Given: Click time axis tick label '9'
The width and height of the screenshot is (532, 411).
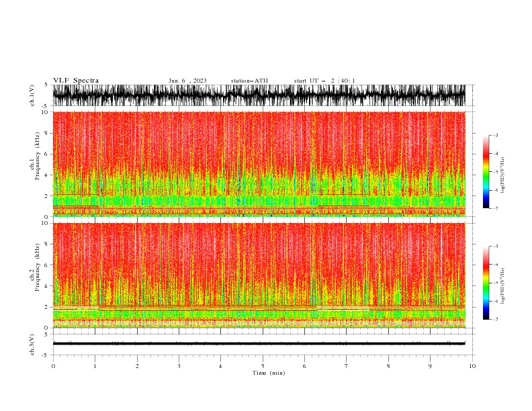Looking at the screenshot, I should 430,366.
